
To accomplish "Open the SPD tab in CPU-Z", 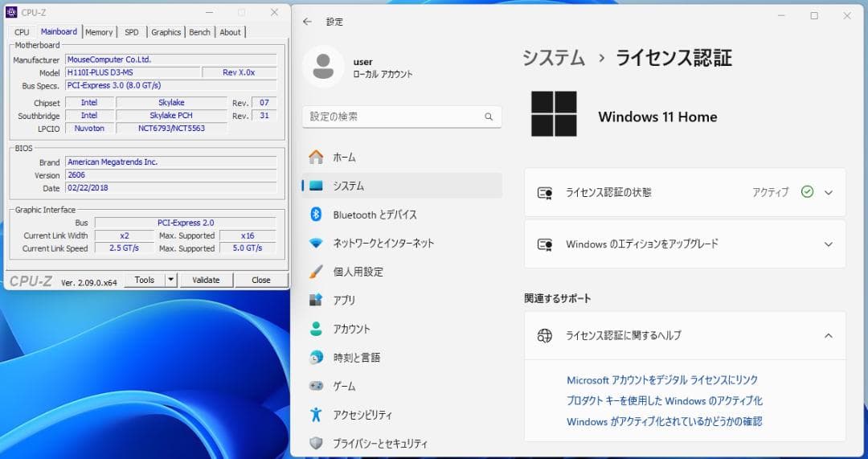I will (x=132, y=32).
